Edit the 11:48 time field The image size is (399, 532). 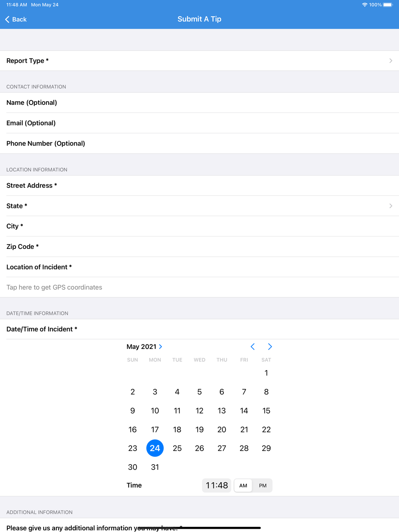(217, 485)
